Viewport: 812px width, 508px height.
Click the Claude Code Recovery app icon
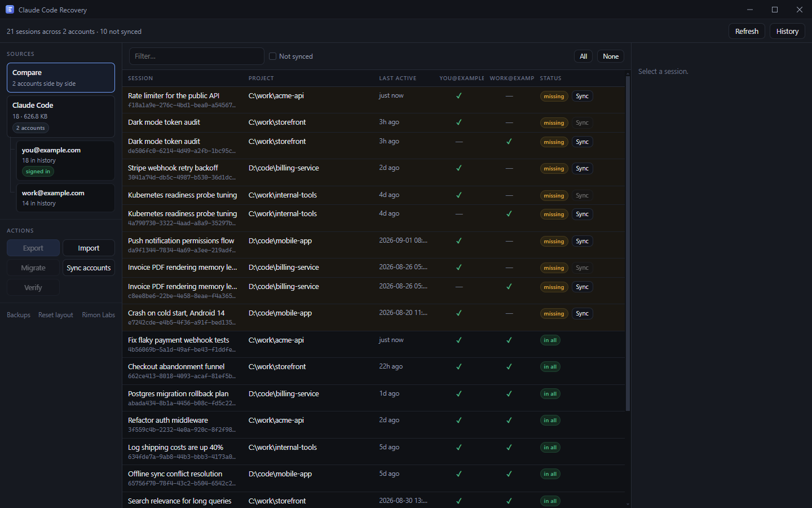point(10,10)
